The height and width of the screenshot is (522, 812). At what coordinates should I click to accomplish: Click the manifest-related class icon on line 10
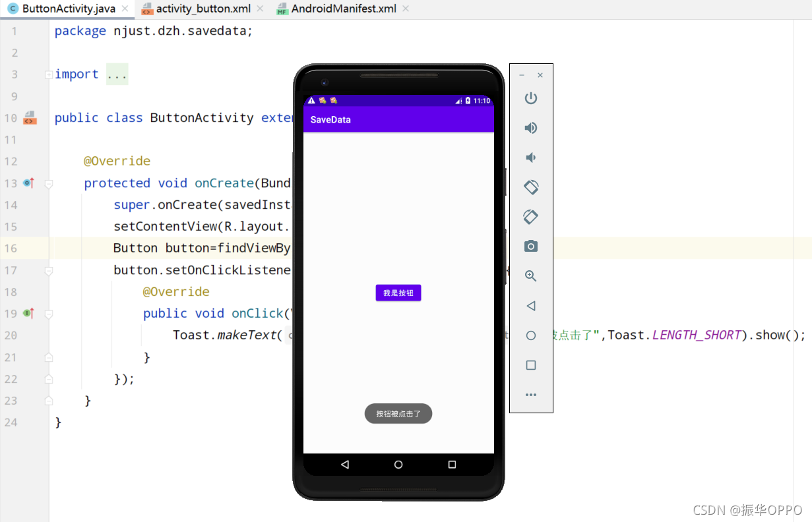[x=30, y=118]
